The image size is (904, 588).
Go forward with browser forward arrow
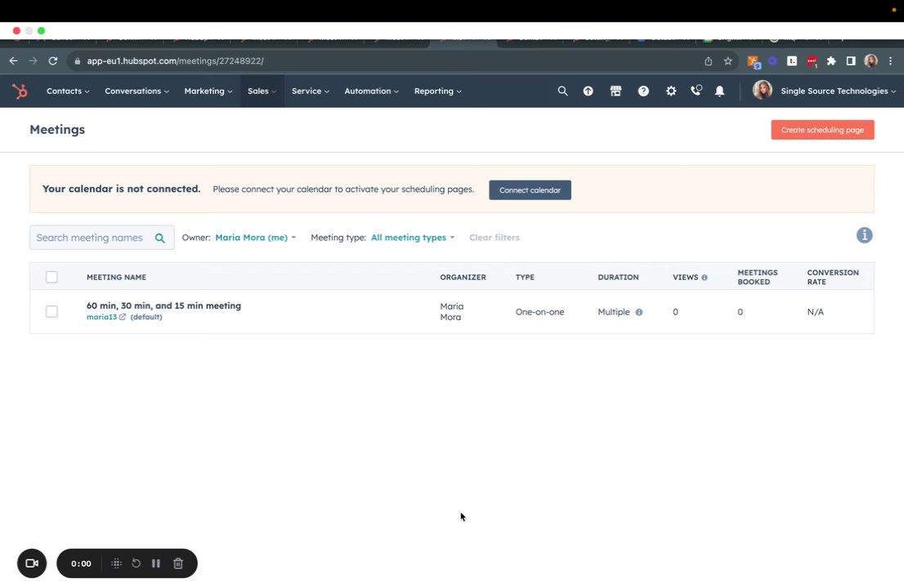[33, 60]
